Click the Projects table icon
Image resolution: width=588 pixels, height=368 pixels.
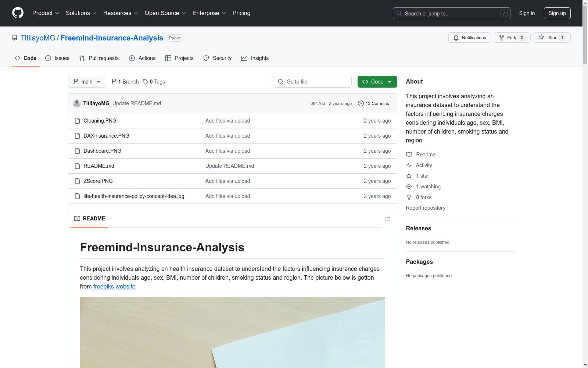tap(168, 58)
